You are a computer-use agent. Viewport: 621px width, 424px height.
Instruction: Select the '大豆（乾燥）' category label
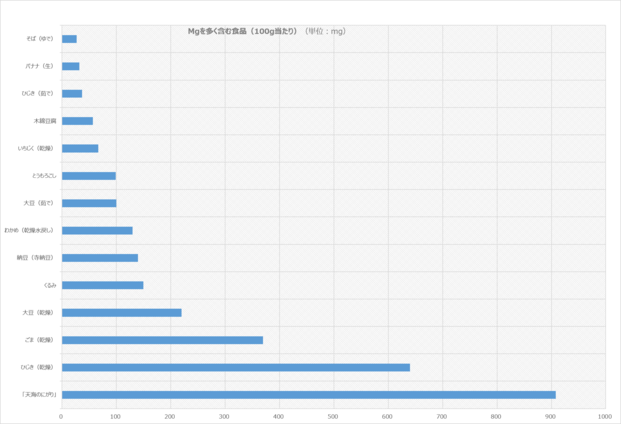38,313
